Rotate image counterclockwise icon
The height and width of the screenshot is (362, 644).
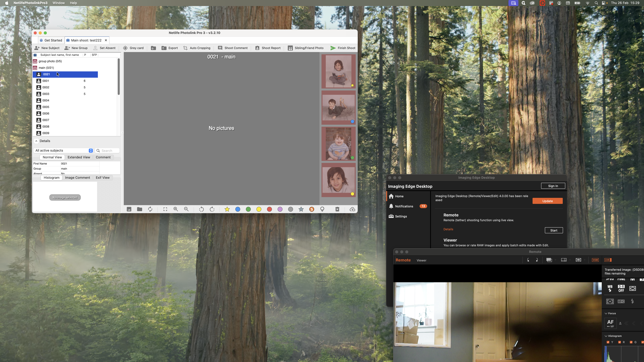(201, 209)
